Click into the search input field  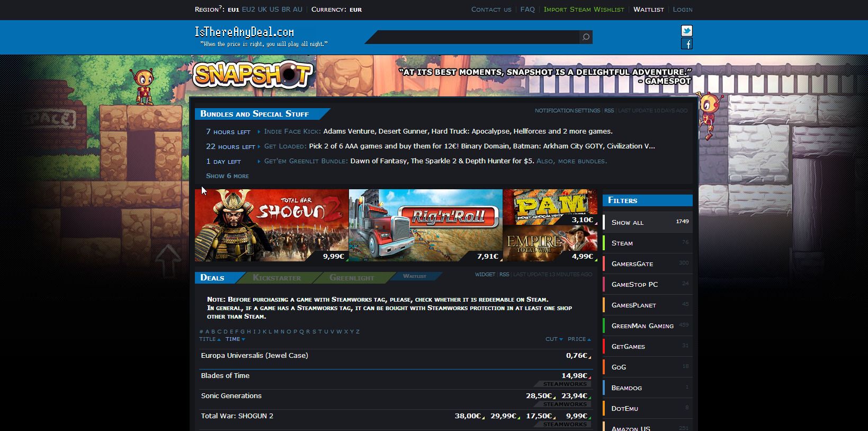(474, 37)
